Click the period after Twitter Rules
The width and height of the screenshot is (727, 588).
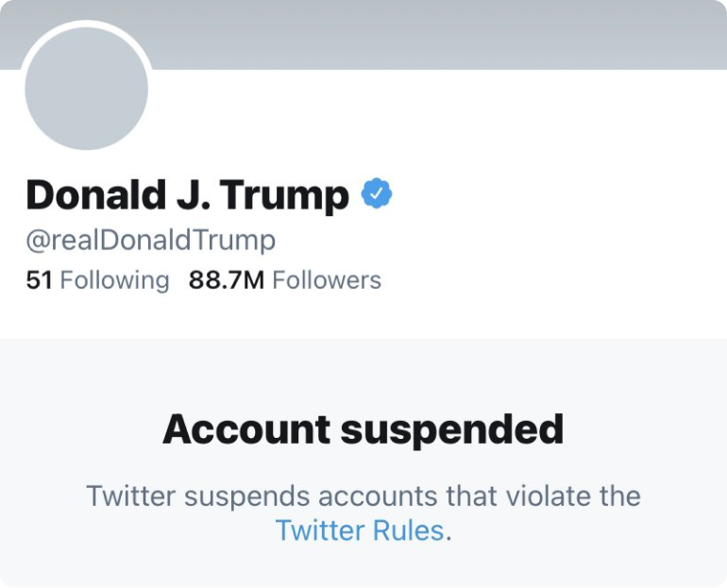coord(448,532)
